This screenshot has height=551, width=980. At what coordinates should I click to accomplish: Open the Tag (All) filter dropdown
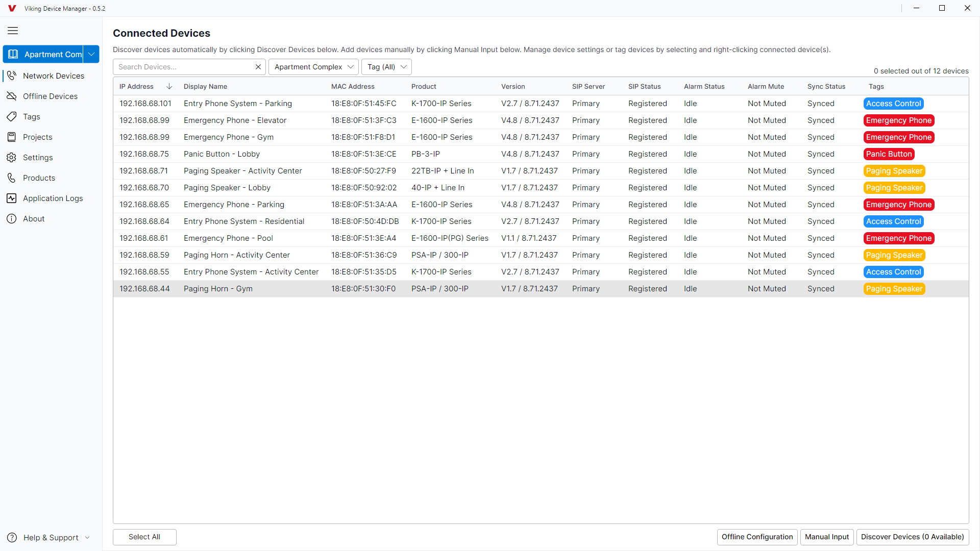[x=386, y=67]
